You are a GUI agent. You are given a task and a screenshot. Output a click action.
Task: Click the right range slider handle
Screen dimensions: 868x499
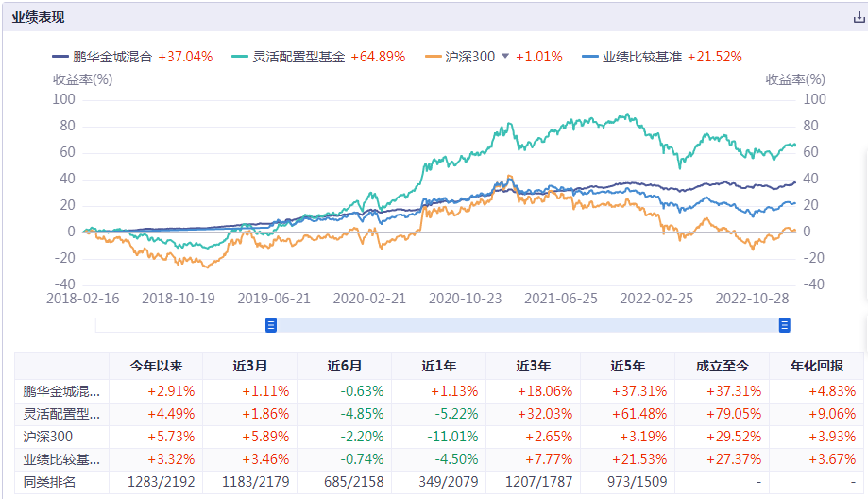[x=784, y=325]
